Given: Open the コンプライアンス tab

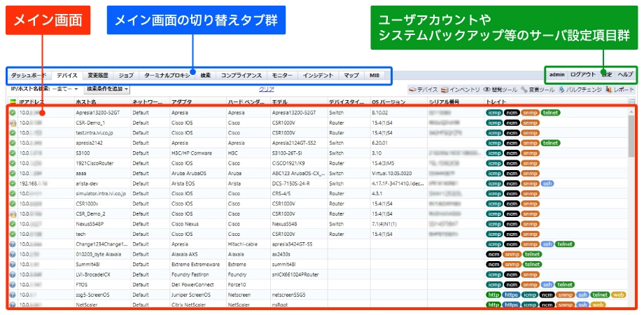Looking at the screenshot, I should pos(241,76).
